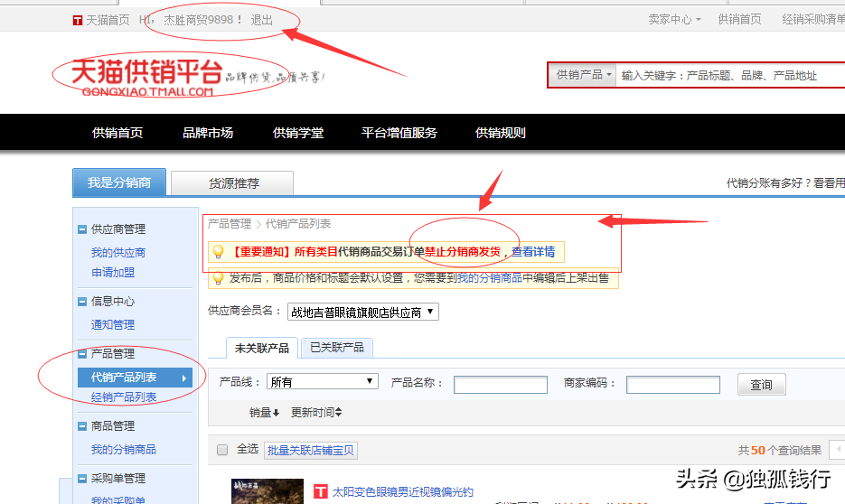Click lightbulb icon beside 重要通知

219,251
